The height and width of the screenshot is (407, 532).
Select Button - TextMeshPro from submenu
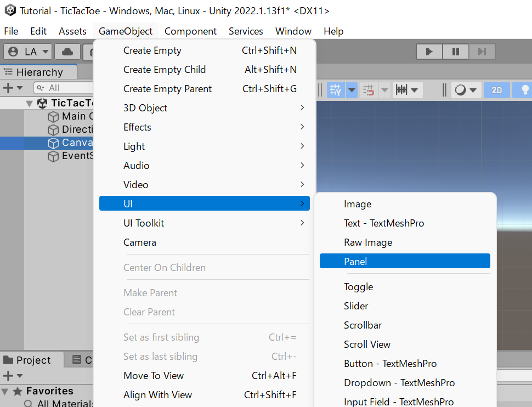[x=390, y=364]
